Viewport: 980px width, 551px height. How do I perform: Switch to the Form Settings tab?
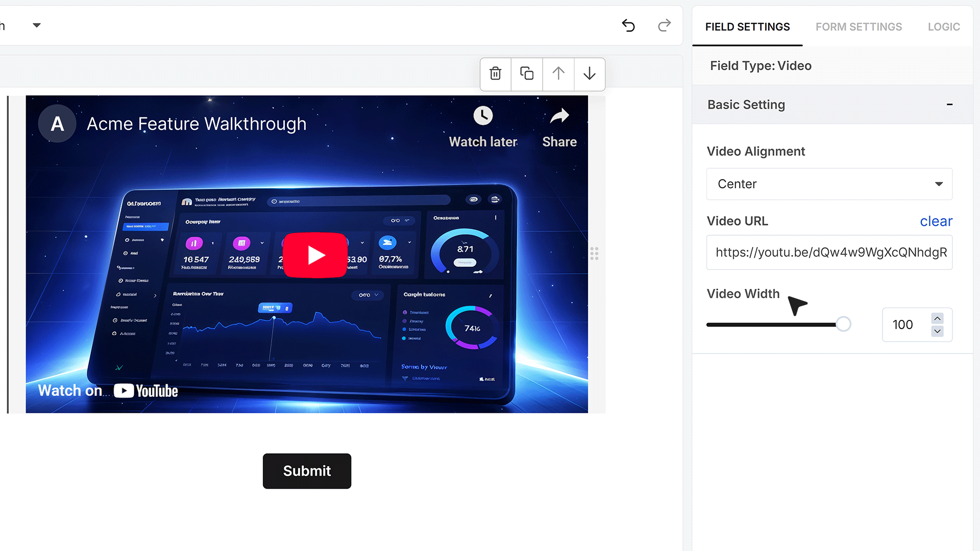[859, 27]
